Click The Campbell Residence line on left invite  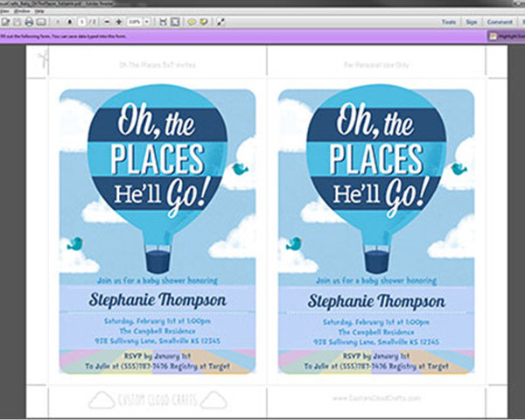tap(157, 331)
